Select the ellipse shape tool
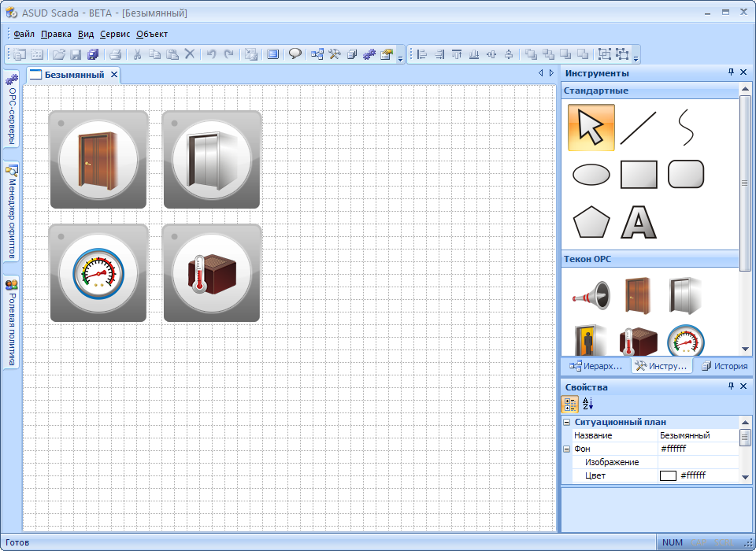Image resolution: width=756 pixels, height=551 pixels. [591, 175]
